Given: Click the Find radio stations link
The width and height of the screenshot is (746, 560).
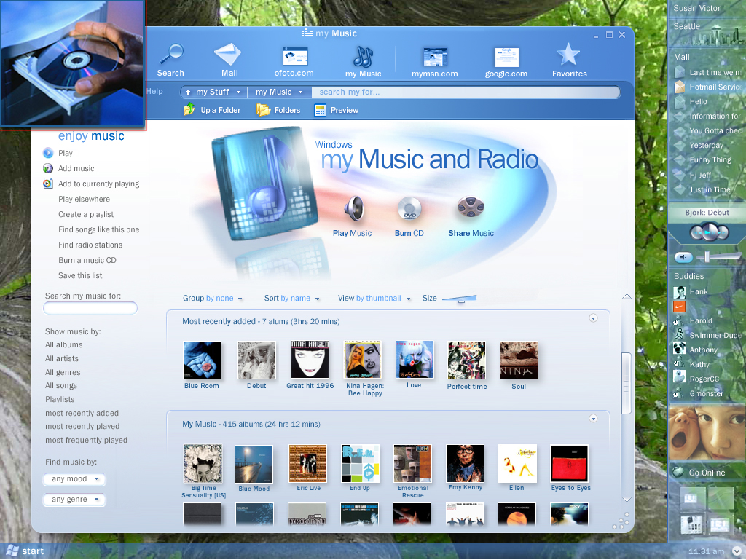Looking at the screenshot, I should [x=90, y=245].
